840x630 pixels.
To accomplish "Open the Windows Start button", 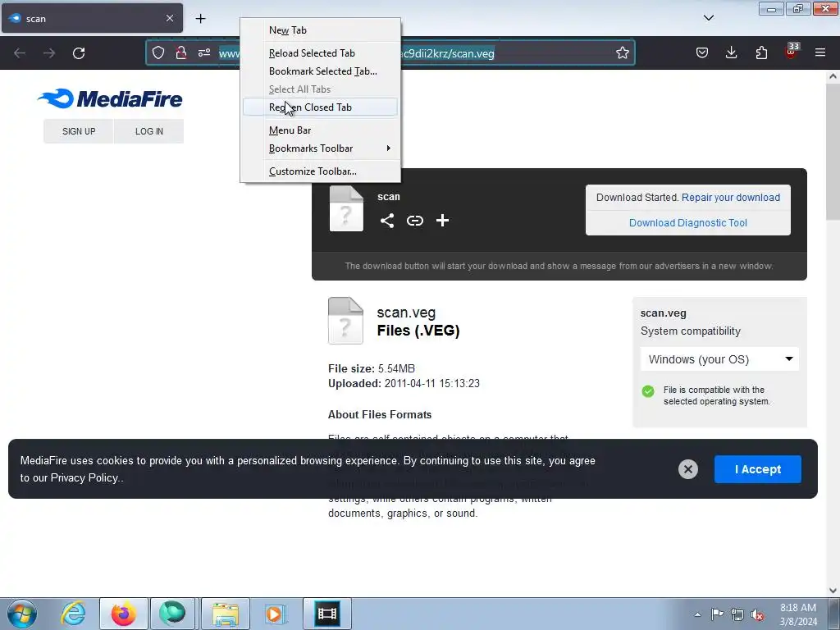I will pos(22,614).
